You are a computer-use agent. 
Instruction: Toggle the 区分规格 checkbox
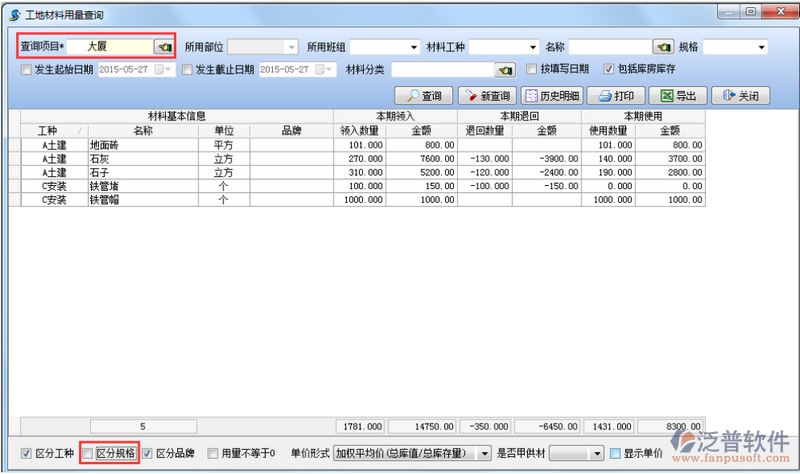pyautogui.click(x=89, y=454)
